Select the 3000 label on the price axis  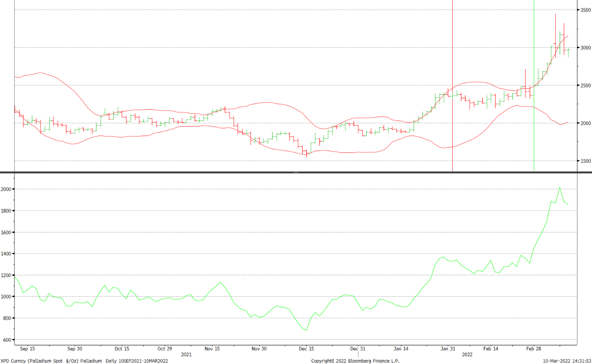(585, 47)
